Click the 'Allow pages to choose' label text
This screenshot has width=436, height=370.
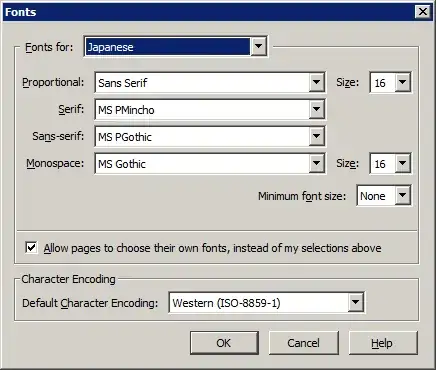click(x=213, y=248)
